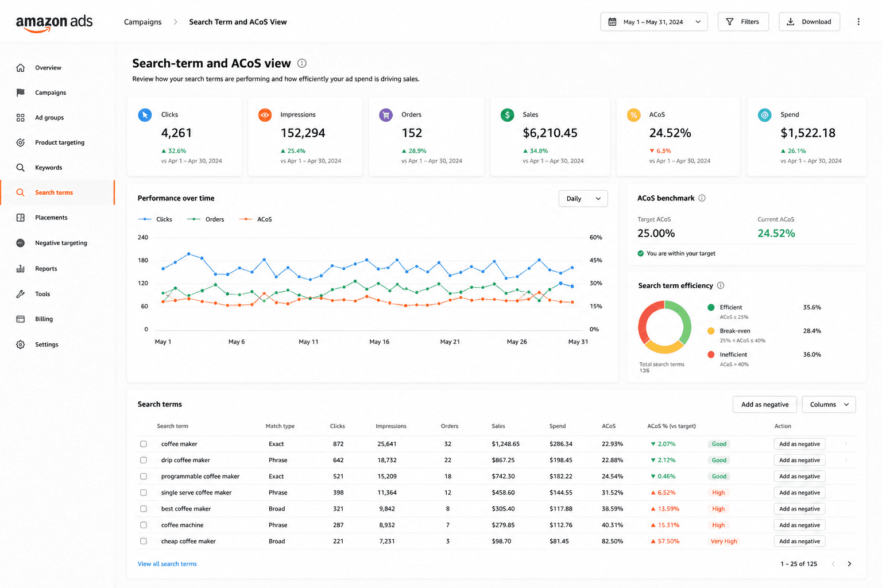Tick the cheap coffee maker checkbox

[144, 541]
